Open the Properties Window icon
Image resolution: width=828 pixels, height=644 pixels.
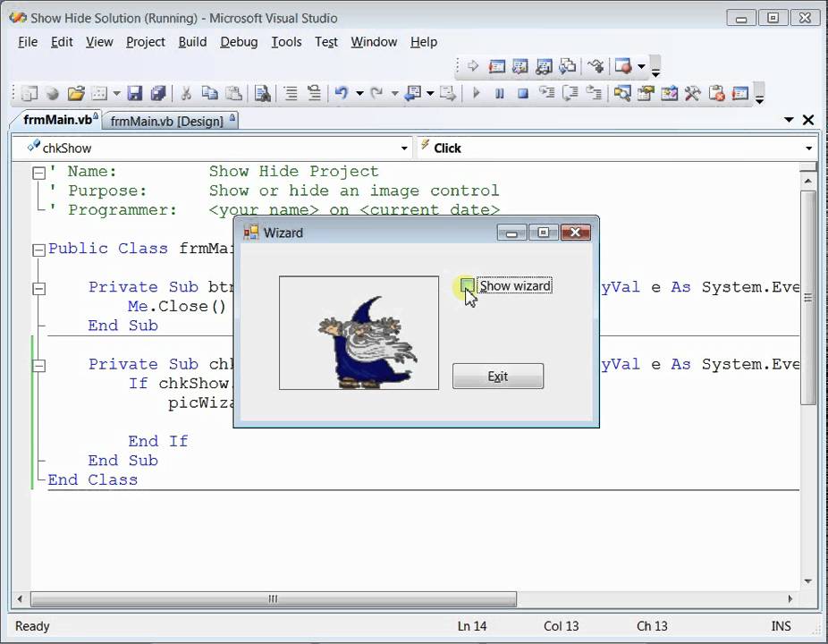pyautogui.click(x=646, y=94)
